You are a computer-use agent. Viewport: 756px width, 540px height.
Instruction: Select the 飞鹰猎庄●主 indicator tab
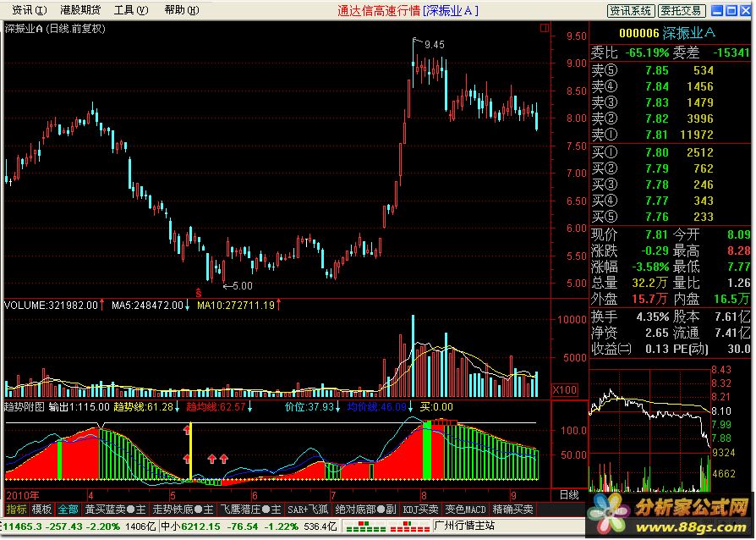[x=250, y=510]
